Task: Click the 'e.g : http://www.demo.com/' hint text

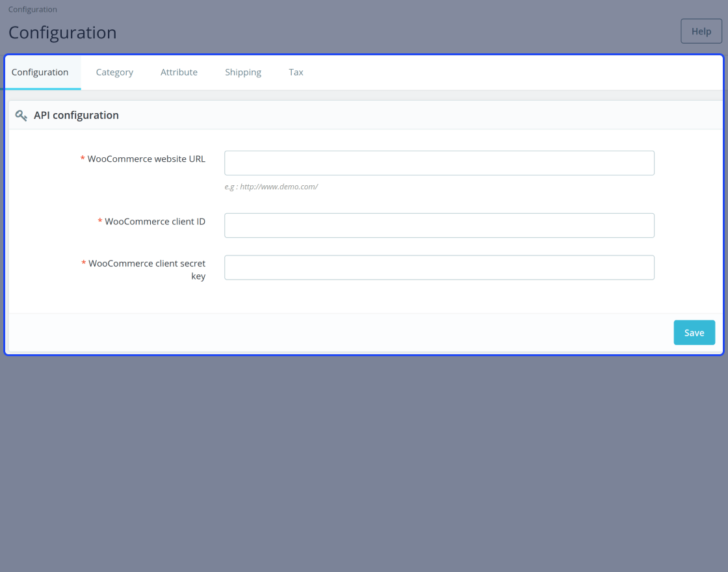Action: (271, 187)
